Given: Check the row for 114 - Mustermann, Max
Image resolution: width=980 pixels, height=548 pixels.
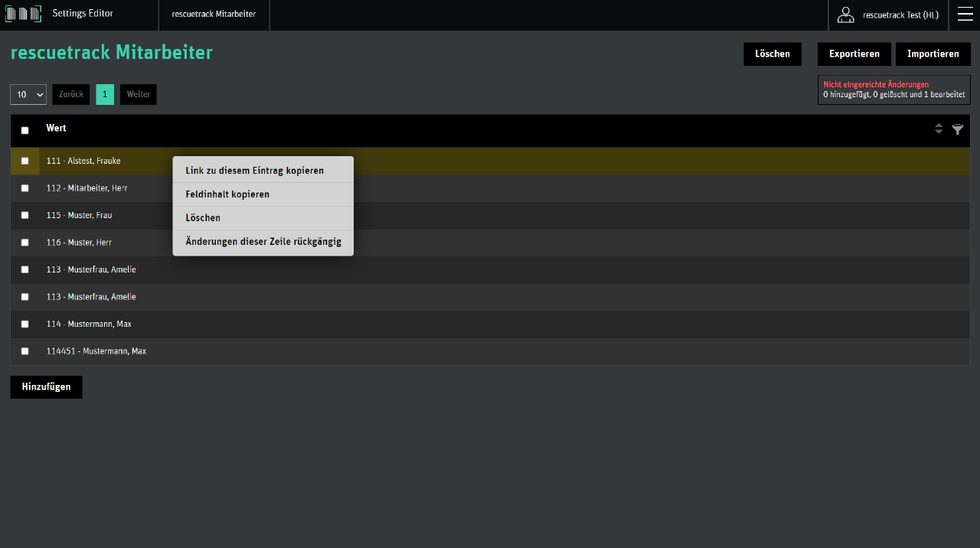Looking at the screenshot, I should pos(24,324).
